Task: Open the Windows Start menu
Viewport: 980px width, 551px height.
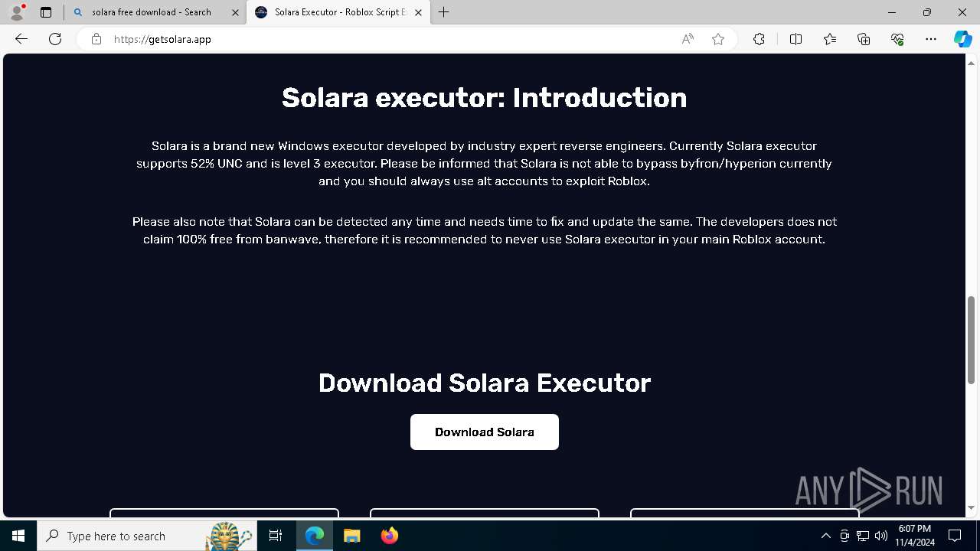Action: 18,536
